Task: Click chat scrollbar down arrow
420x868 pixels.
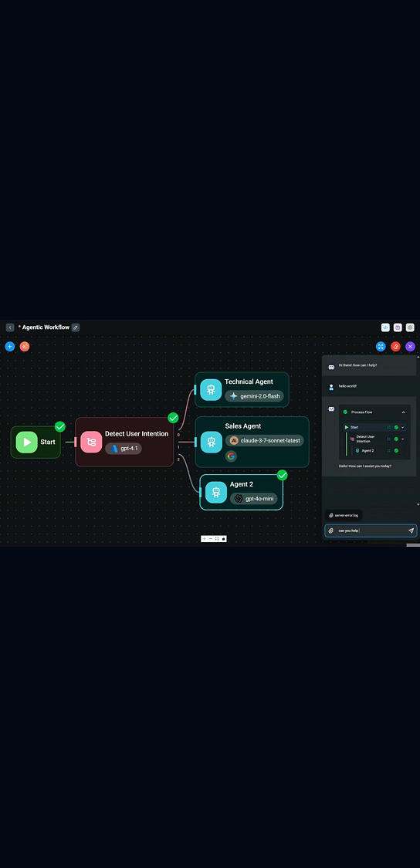Action: [x=418, y=504]
